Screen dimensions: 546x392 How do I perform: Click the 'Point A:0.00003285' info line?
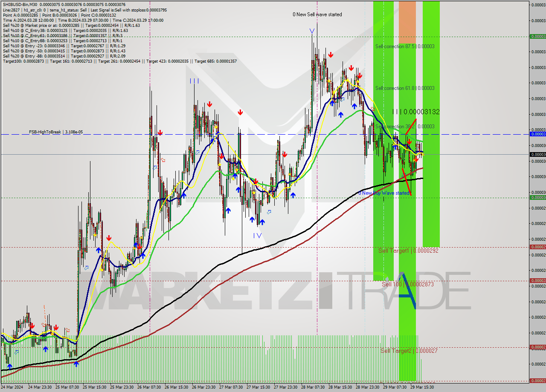(x=59, y=15)
